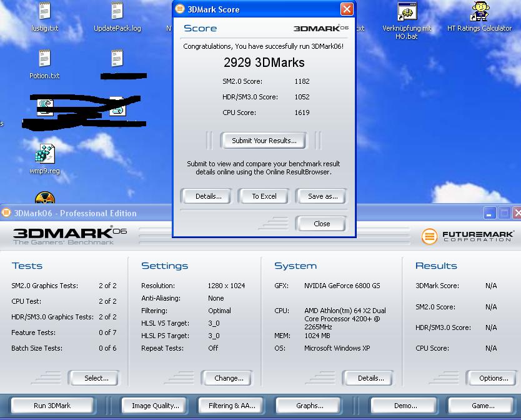Click the Resolution value 1280 x 1024
521x420 pixels.
[226, 286]
